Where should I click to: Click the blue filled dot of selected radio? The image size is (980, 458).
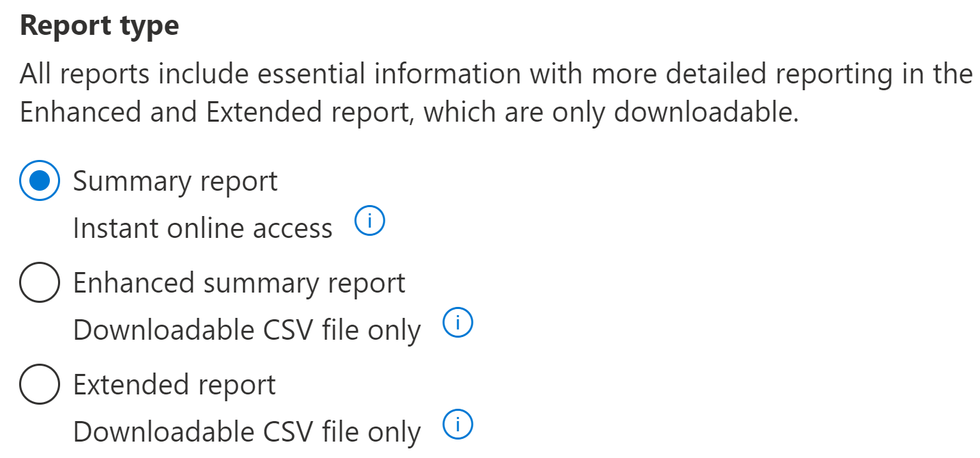pyautogui.click(x=40, y=180)
